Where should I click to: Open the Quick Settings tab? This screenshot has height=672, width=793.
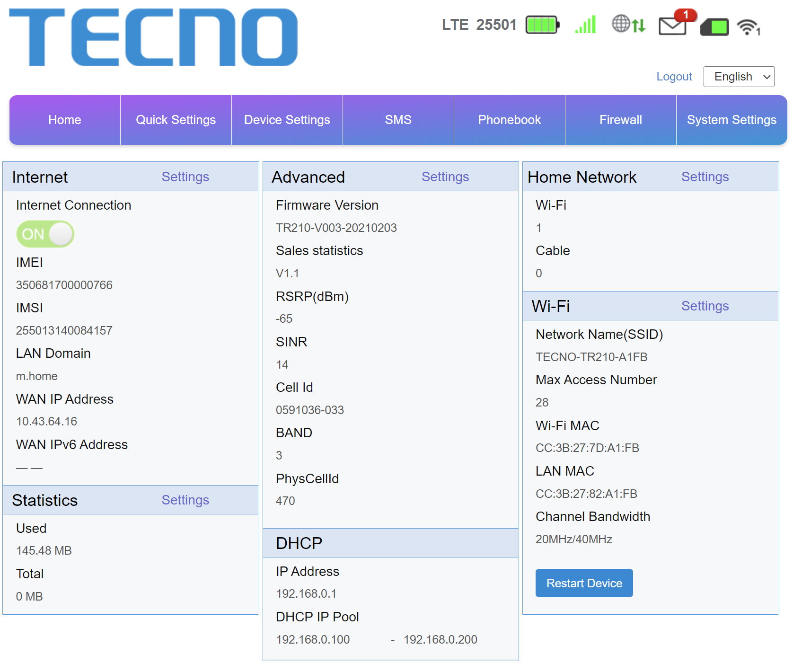pyautogui.click(x=176, y=120)
